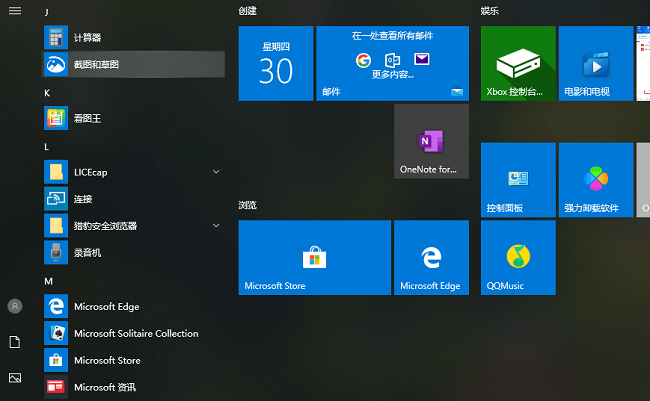Click the LICEcap folder icon
Image resolution: width=650 pixels, height=401 pixels.
tap(56, 172)
